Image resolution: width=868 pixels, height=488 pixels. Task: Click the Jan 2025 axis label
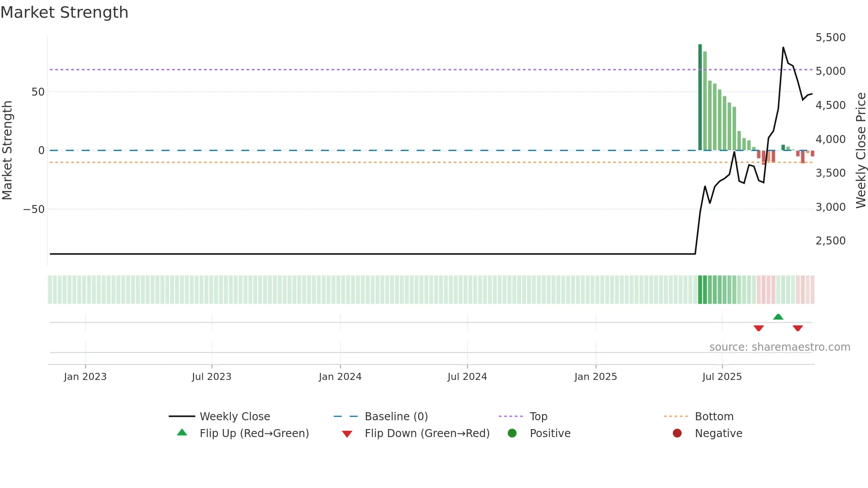pos(596,377)
